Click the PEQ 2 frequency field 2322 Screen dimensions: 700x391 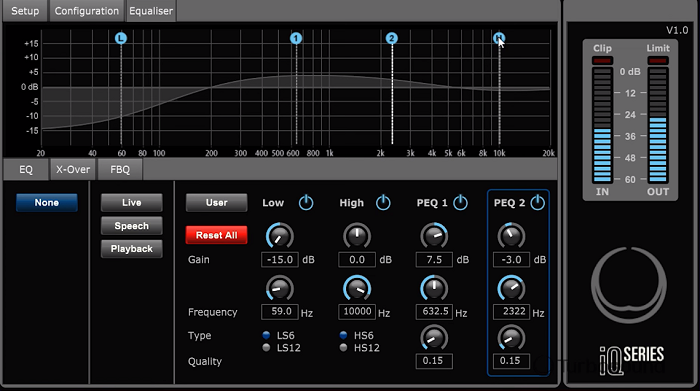(512, 312)
